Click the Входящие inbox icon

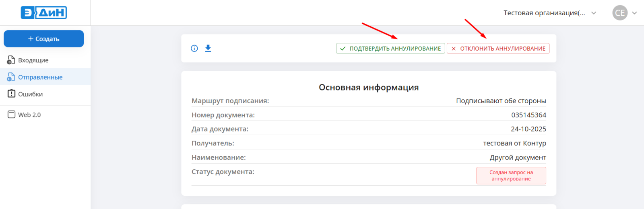[x=11, y=60]
